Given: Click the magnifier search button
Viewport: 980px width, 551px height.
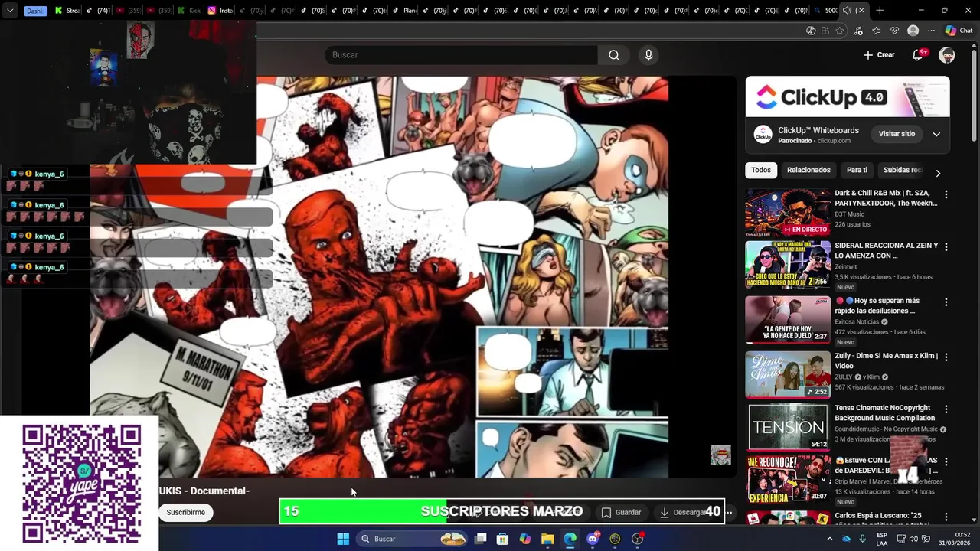Looking at the screenshot, I should click(613, 55).
